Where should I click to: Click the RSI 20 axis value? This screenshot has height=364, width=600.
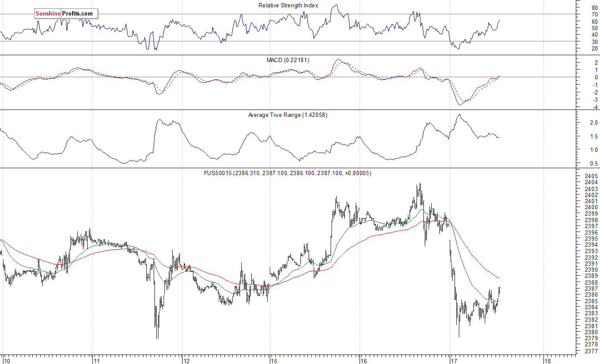(594, 49)
